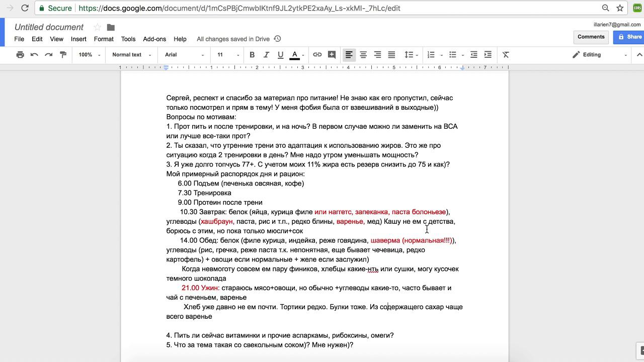Open the Normal text style dropdown
The height and width of the screenshot is (362, 644).
point(132,55)
